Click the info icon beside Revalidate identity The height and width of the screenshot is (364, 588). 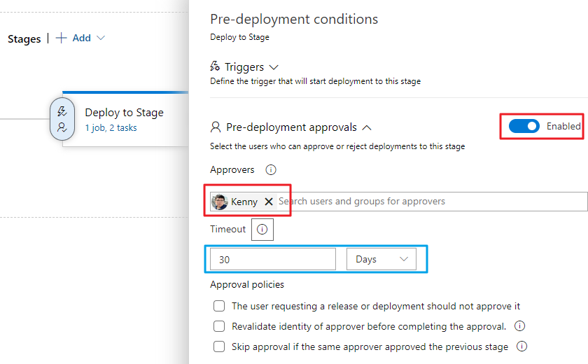pos(519,326)
